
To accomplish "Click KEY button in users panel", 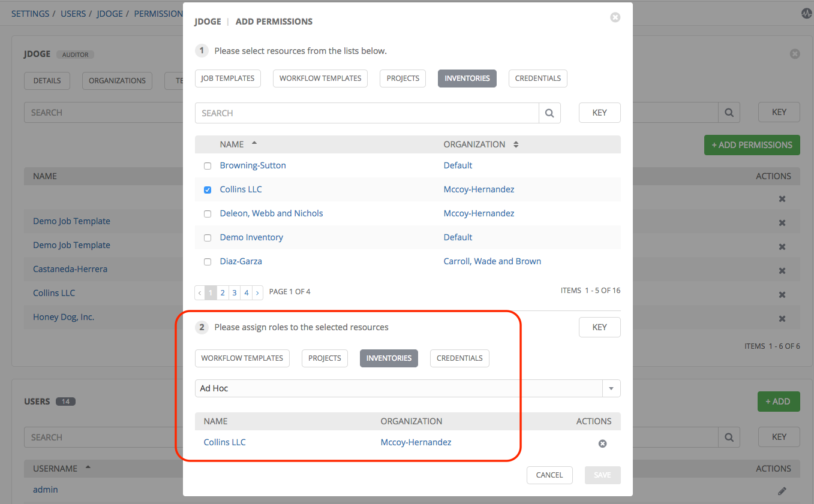I will pos(779,437).
